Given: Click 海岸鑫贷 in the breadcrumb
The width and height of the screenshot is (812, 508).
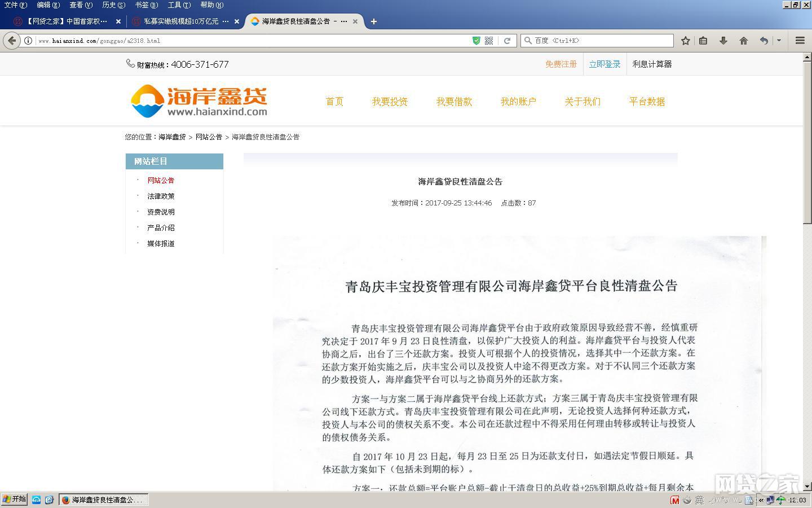Looking at the screenshot, I should point(172,137).
